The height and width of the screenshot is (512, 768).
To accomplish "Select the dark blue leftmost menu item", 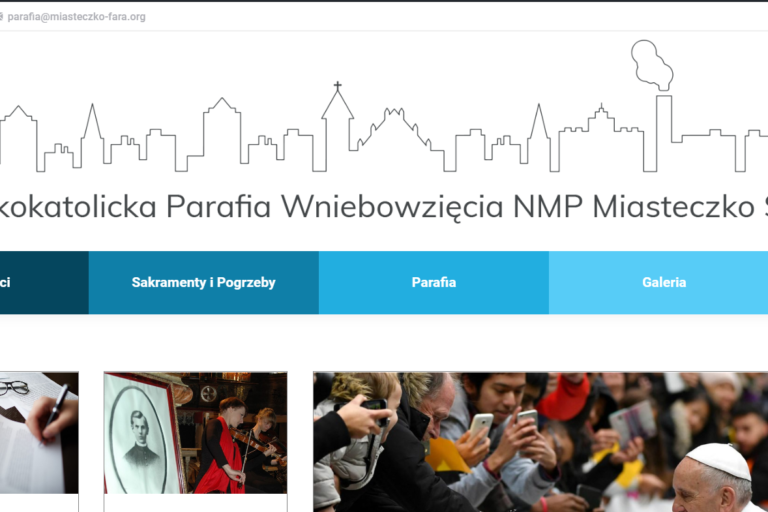I will tap(44, 283).
